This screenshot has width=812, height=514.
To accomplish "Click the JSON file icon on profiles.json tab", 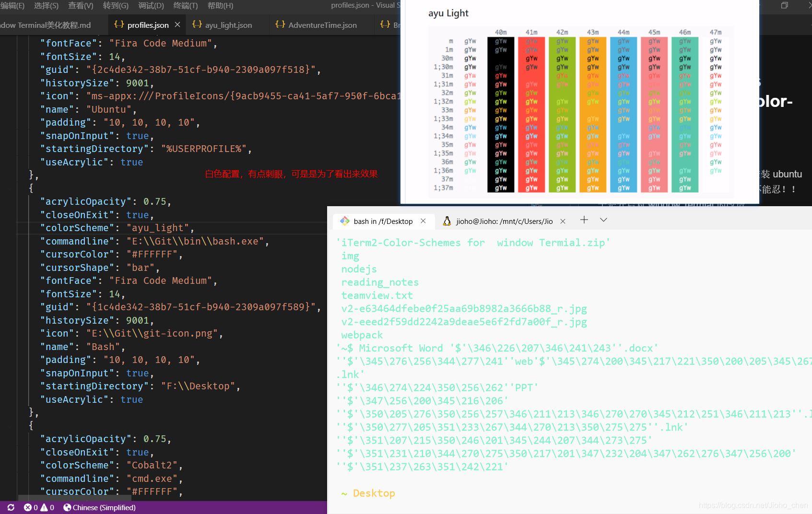I will coord(119,24).
